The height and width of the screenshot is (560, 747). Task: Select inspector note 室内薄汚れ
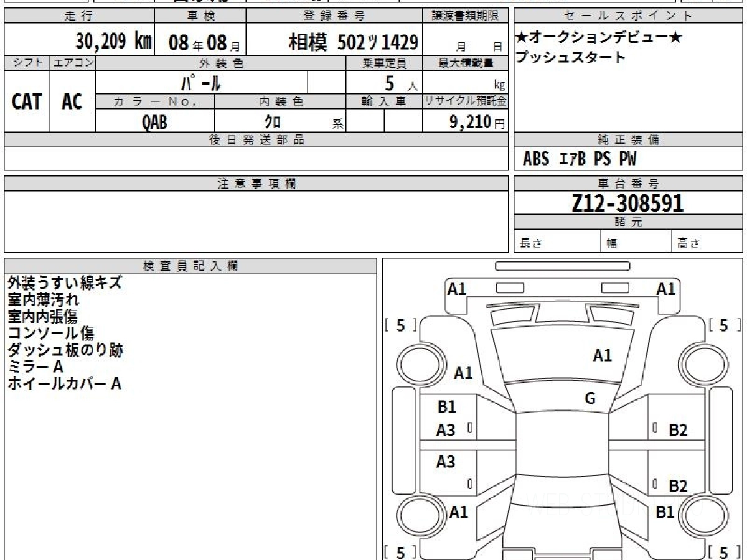[x=44, y=299]
